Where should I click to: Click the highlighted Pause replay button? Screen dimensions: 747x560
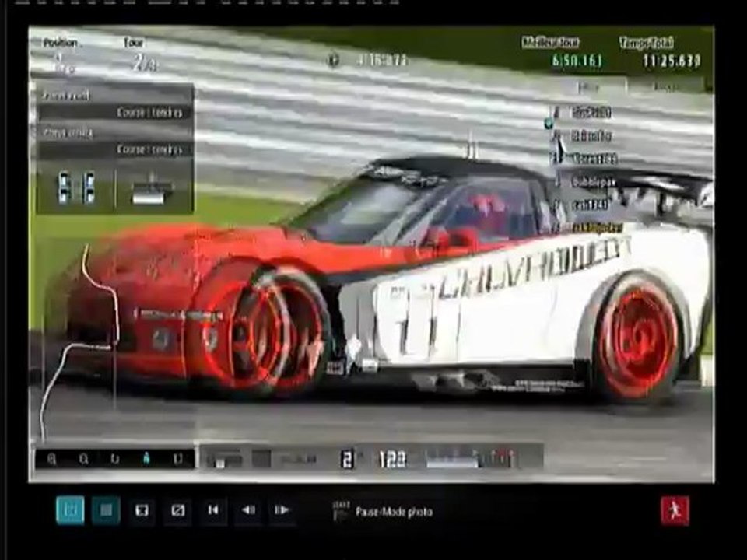click(x=70, y=510)
